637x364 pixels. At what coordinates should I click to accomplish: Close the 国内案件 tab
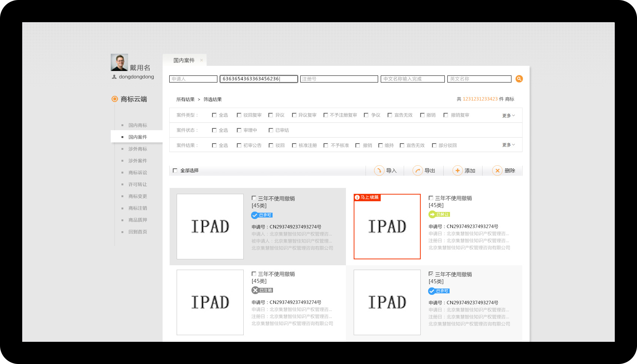tap(201, 60)
